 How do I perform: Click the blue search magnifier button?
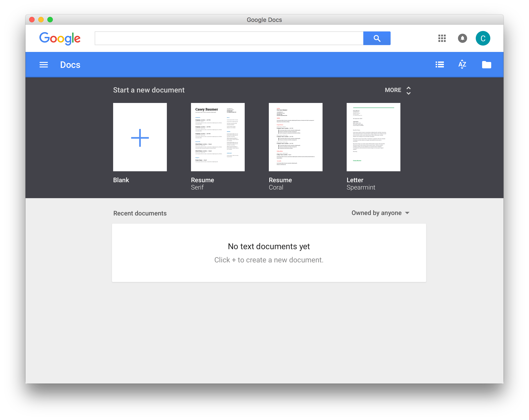point(377,38)
